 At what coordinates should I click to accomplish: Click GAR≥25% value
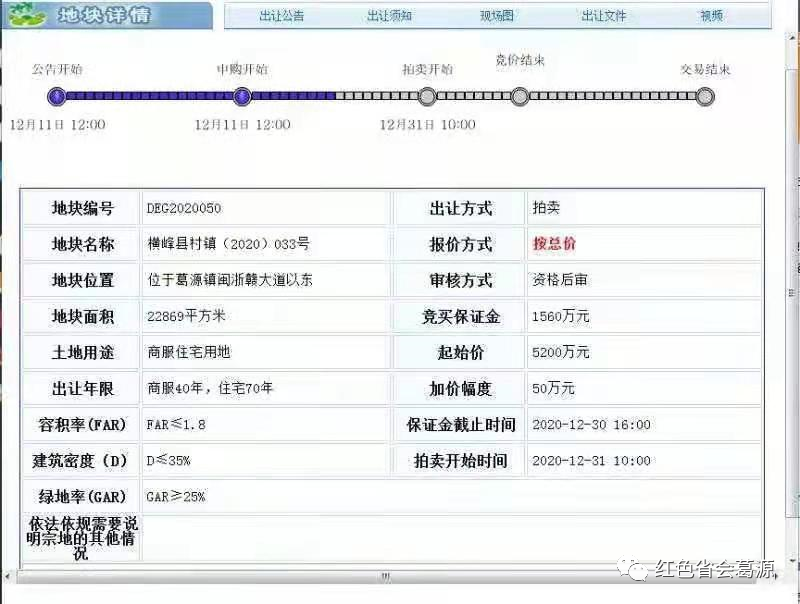pyautogui.click(x=176, y=496)
